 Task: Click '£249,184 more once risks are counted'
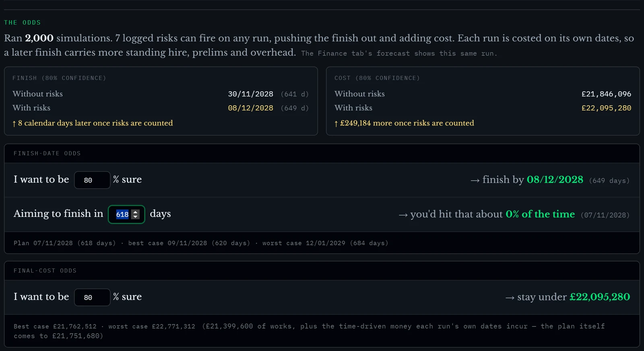pyautogui.click(x=404, y=123)
